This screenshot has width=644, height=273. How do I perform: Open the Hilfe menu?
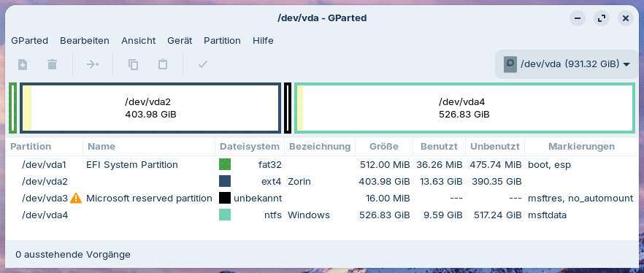264,41
